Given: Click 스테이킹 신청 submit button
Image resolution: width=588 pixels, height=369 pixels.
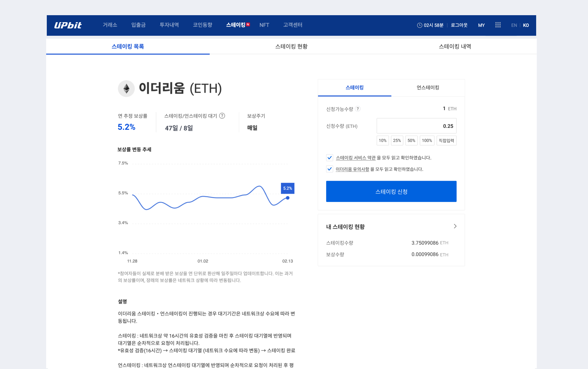Looking at the screenshot, I should [x=391, y=191].
